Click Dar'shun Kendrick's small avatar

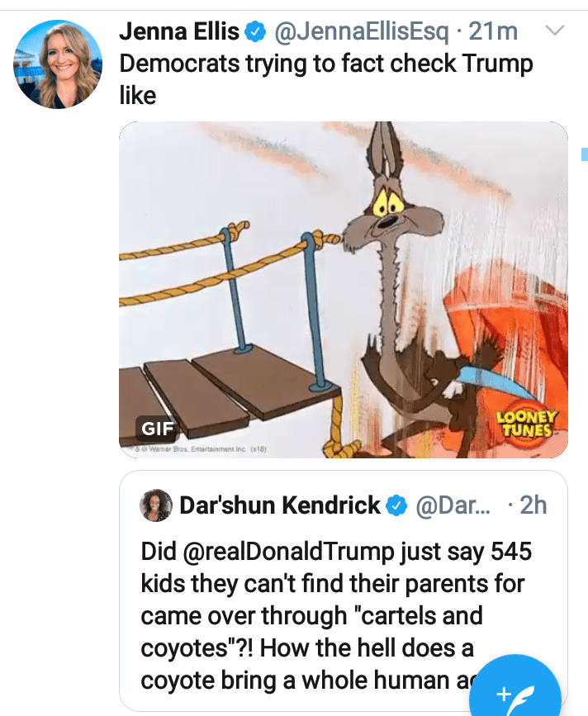(x=156, y=505)
